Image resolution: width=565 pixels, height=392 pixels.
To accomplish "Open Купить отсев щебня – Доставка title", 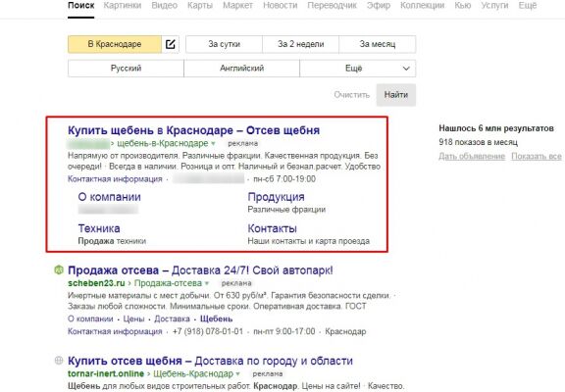I will [x=210, y=361].
